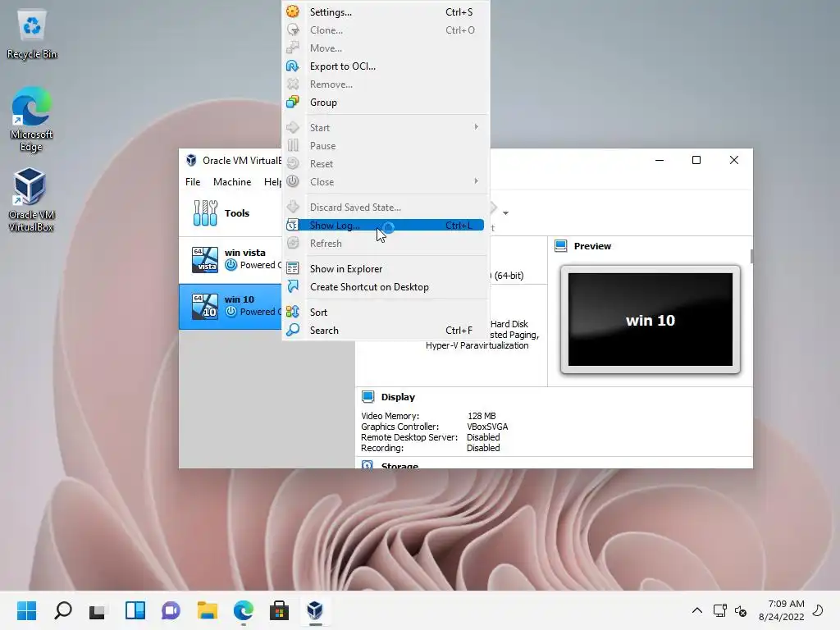Click the Show in Explorer icon
This screenshot has width=840, height=630.
pos(293,268)
